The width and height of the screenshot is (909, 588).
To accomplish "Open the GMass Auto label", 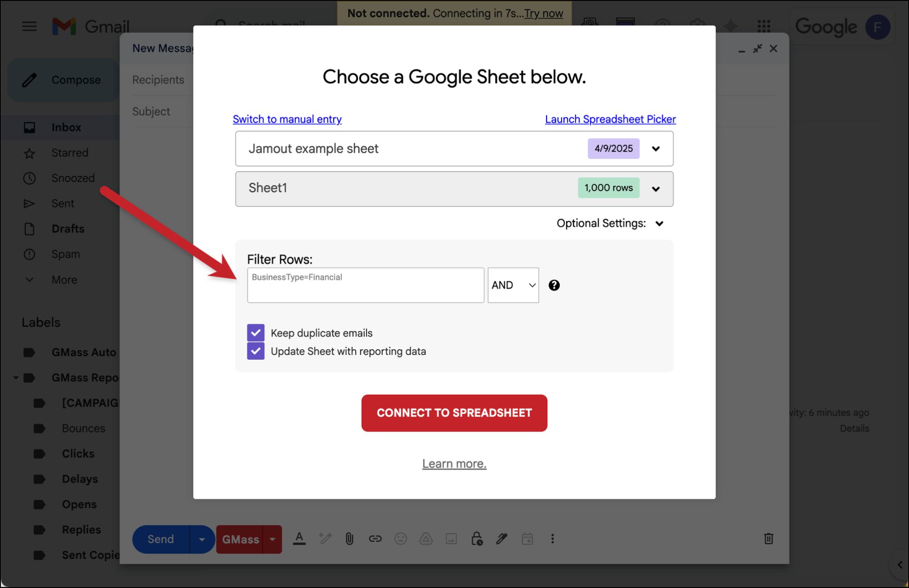I will point(84,352).
